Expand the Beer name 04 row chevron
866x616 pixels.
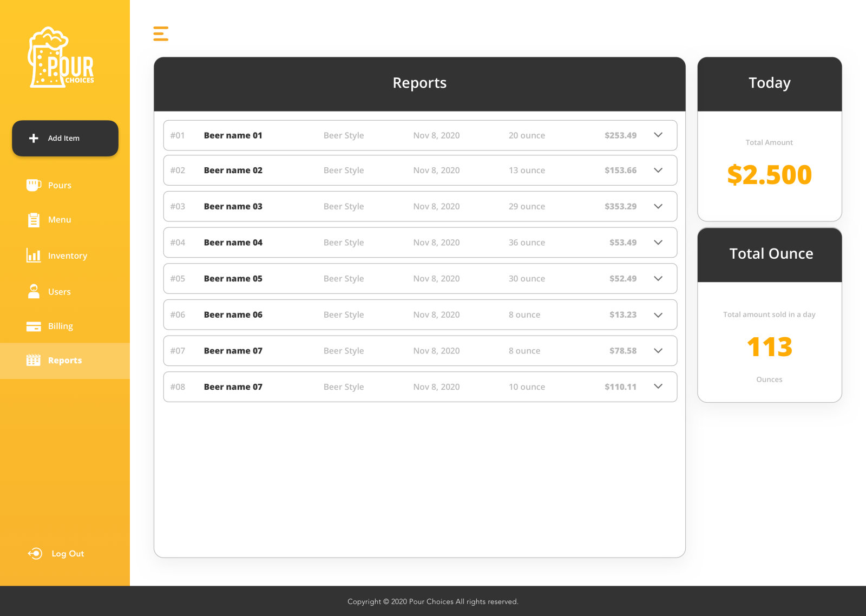pos(658,243)
